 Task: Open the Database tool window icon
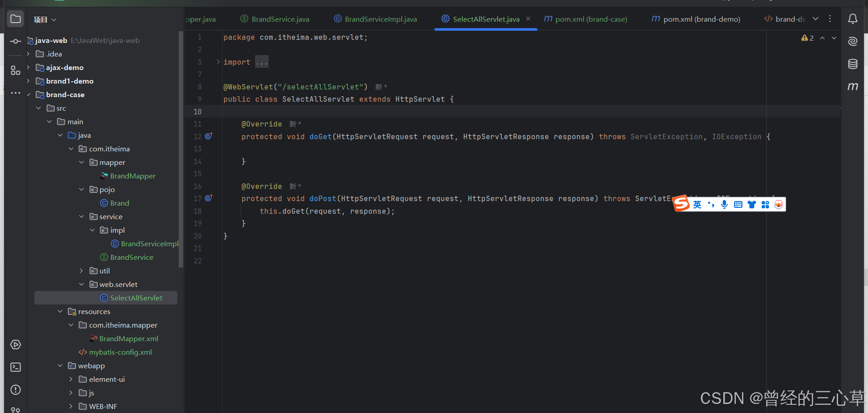pyautogui.click(x=853, y=64)
